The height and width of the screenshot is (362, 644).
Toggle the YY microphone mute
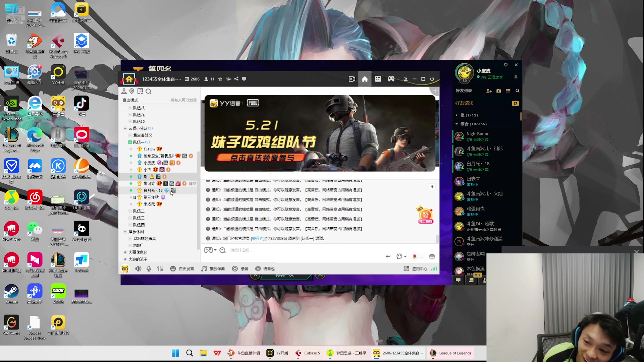(149, 268)
